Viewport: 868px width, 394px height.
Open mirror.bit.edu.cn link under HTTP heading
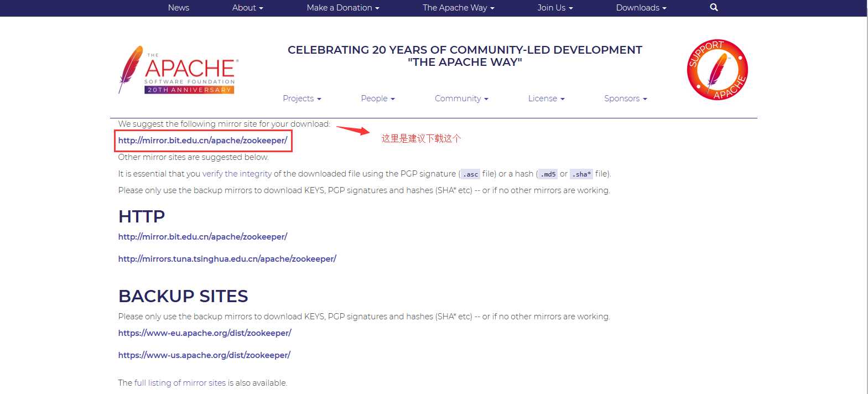click(202, 237)
